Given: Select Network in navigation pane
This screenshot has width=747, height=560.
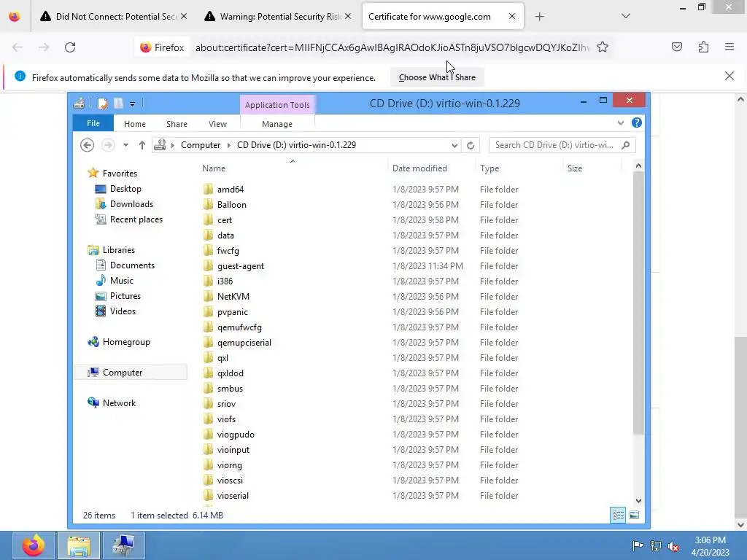Looking at the screenshot, I should pyautogui.click(x=119, y=402).
